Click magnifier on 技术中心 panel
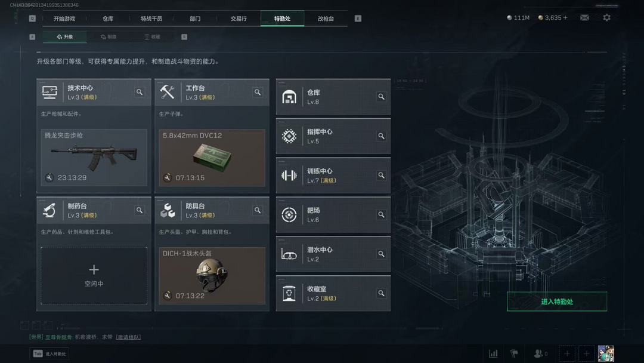The width and height of the screenshot is (644, 363). point(140,92)
